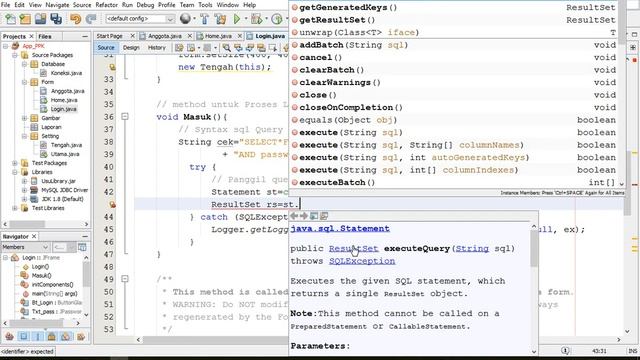Open Javadoc in external browser icon
Viewport: 640px width, 360px height.
314,216
